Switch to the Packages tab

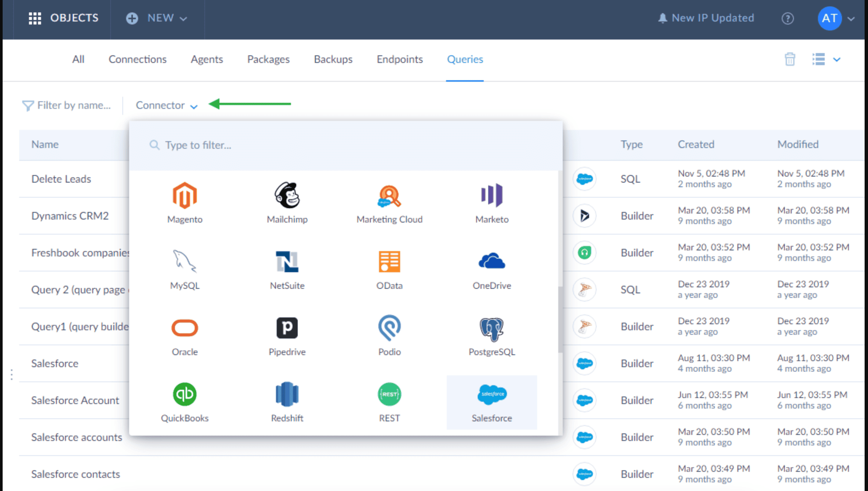[268, 59]
